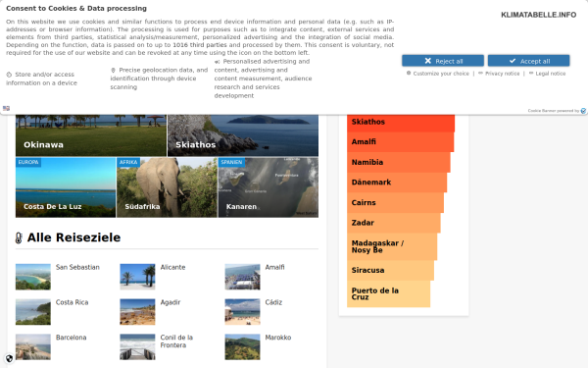The width and height of the screenshot is (588, 368).
Task: Select Cairns in the ranking list
Action: (395, 203)
